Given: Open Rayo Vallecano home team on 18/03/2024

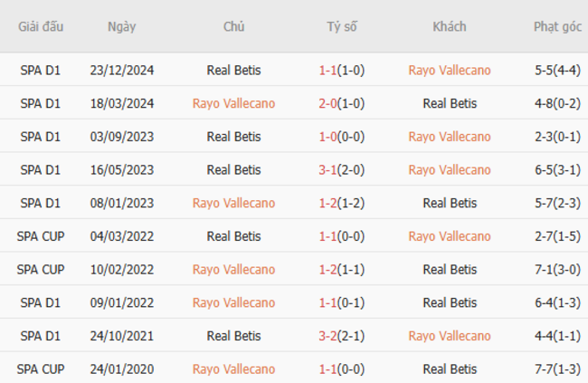Looking at the screenshot, I should pos(233,103).
